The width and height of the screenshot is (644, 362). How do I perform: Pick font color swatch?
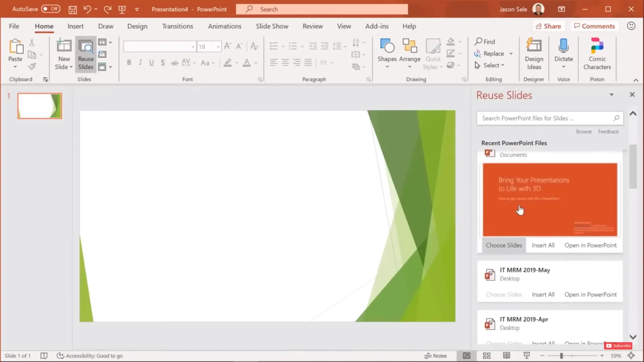[x=247, y=63]
